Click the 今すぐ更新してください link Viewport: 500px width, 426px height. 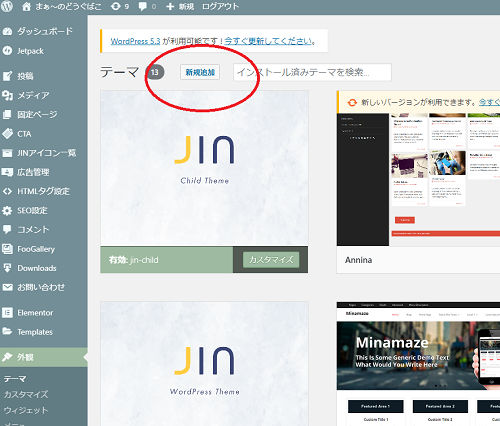point(269,41)
